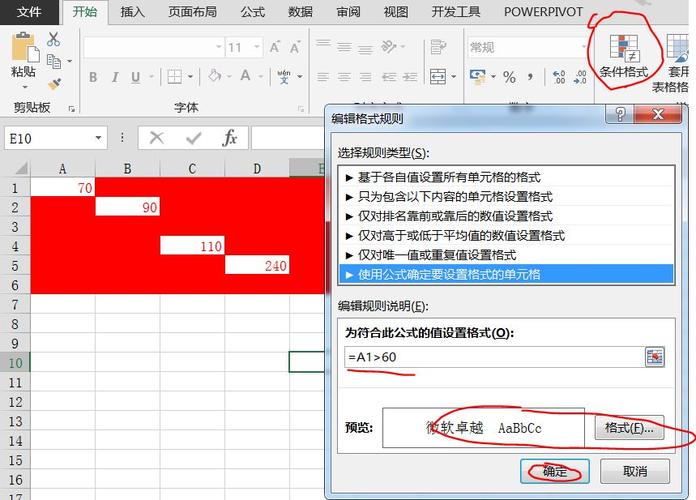Click the Orientation text angle icon
Screen dimensions: 696x500
click(x=389, y=46)
